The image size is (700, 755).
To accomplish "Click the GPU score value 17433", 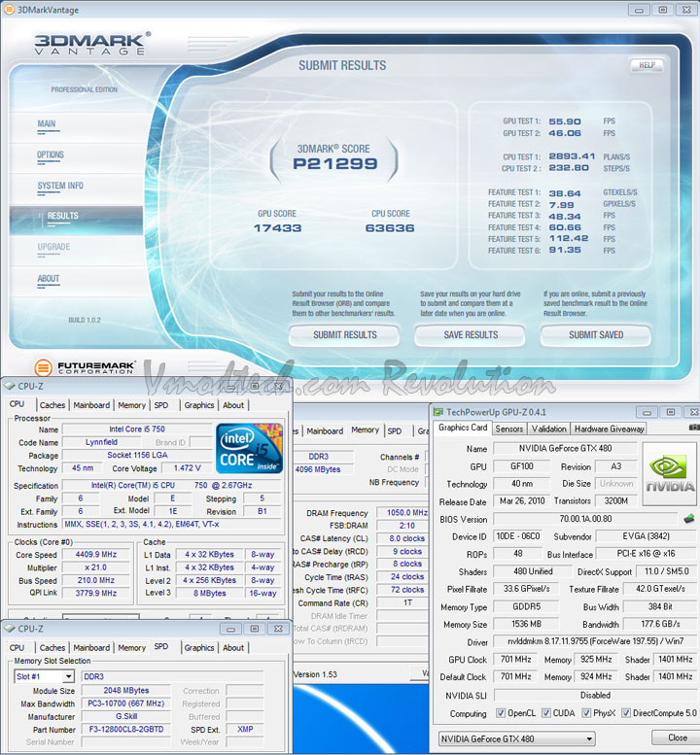I will click(x=277, y=228).
